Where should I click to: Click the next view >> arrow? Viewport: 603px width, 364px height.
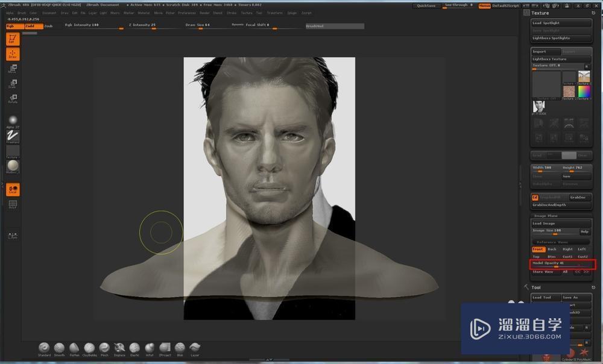tap(586, 272)
